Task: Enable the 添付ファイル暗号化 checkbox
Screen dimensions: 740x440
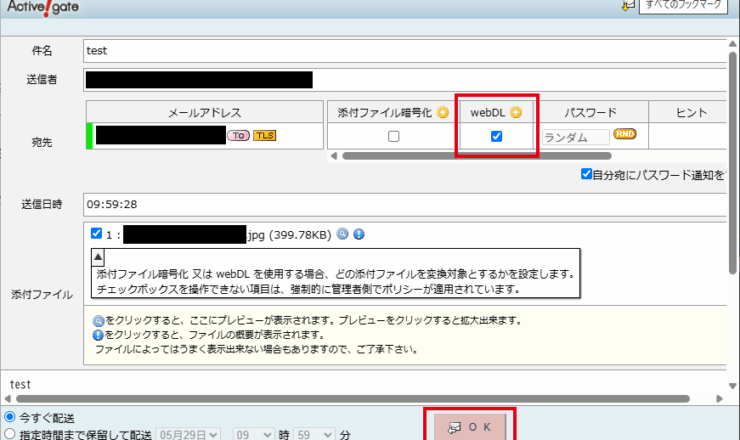Action: 394,136
